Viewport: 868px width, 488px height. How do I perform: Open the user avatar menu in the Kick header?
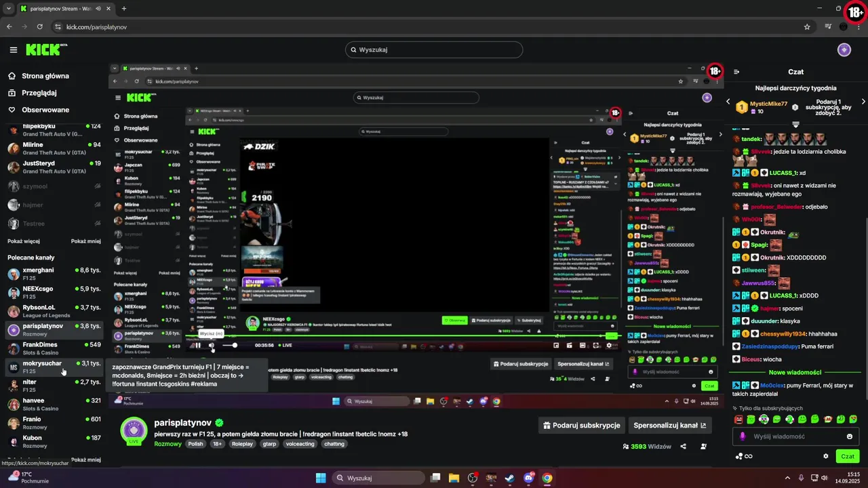tap(844, 49)
